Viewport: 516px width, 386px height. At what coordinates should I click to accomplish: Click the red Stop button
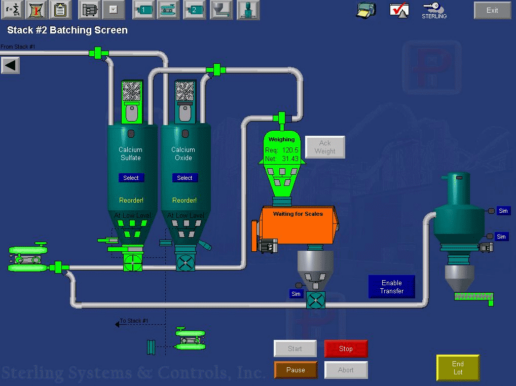(346, 349)
